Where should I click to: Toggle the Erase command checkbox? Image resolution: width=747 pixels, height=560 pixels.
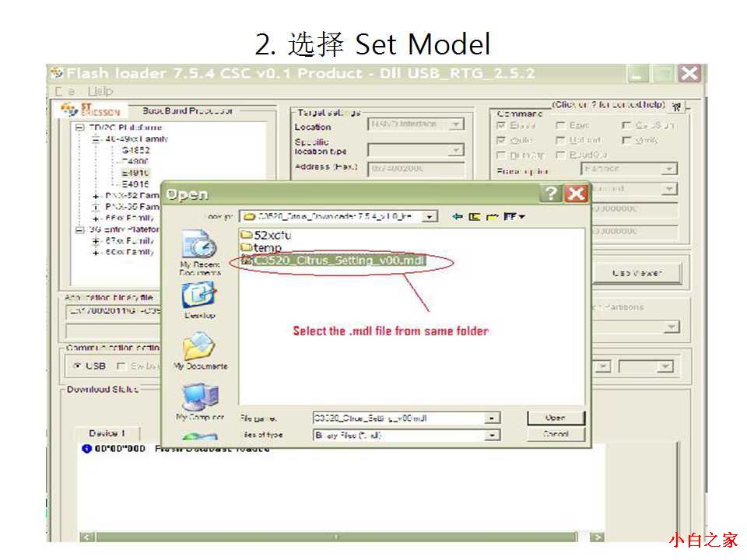click(x=500, y=125)
